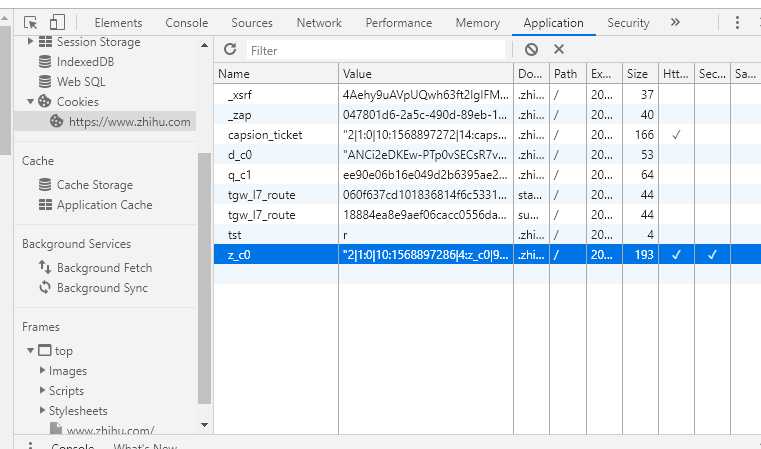Open the DevTools three-dot menu
761x449 pixels.
[737, 22]
